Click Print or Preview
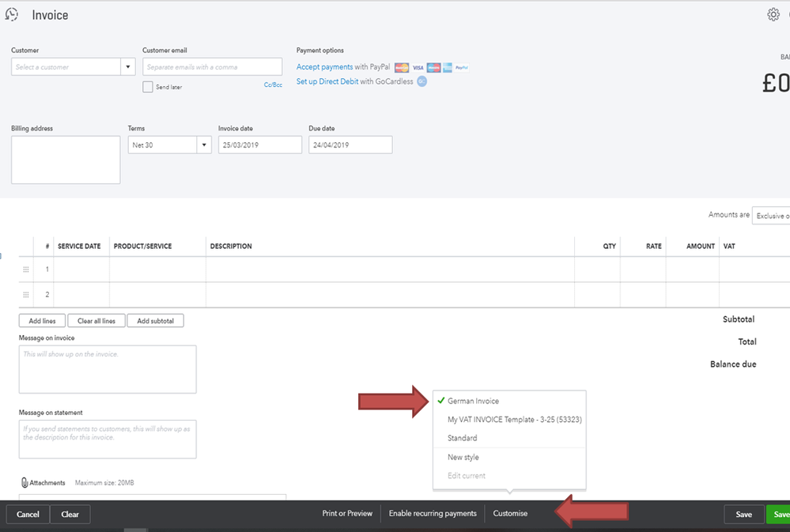 [x=347, y=513]
